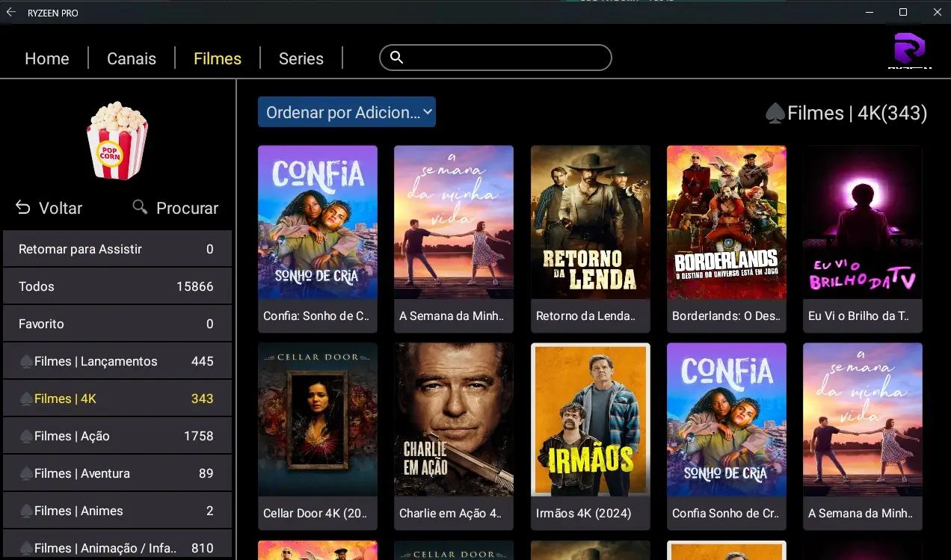Select the Todos category with 15866 items
The height and width of the screenshot is (560, 951).
tap(117, 286)
